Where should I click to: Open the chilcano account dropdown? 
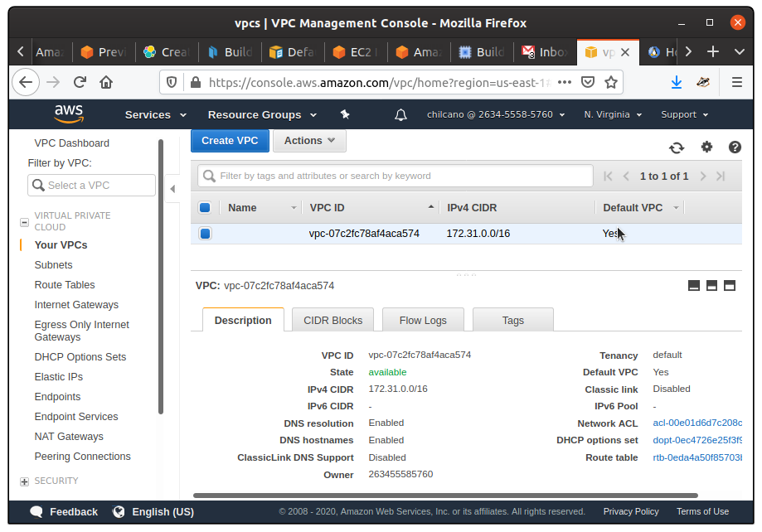(496, 114)
